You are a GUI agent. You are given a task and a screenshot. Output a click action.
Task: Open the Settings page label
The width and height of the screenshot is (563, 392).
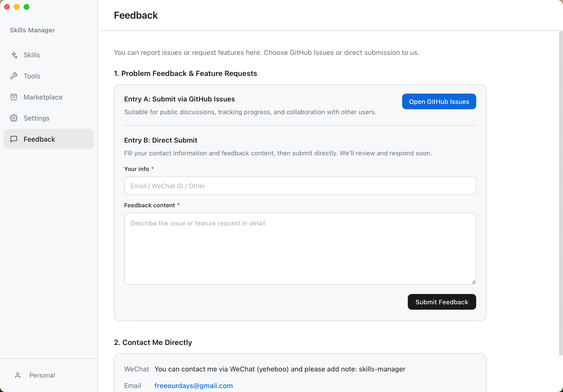(37, 118)
